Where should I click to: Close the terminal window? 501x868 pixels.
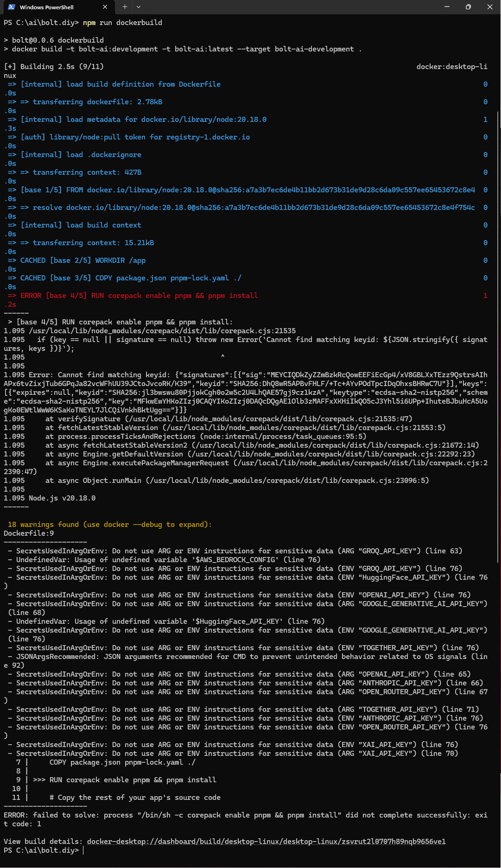tap(490, 7)
